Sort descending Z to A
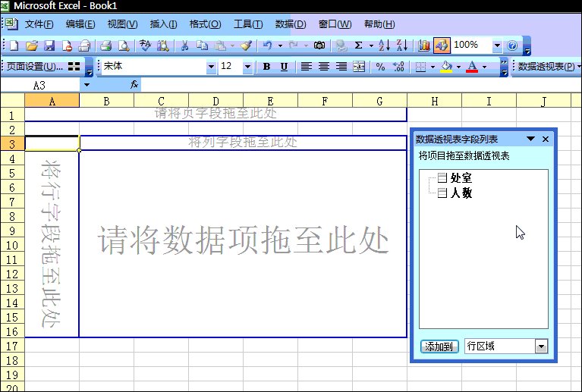Viewport: 582px width, 392px height. pyautogui.click(x=402, y=45)
